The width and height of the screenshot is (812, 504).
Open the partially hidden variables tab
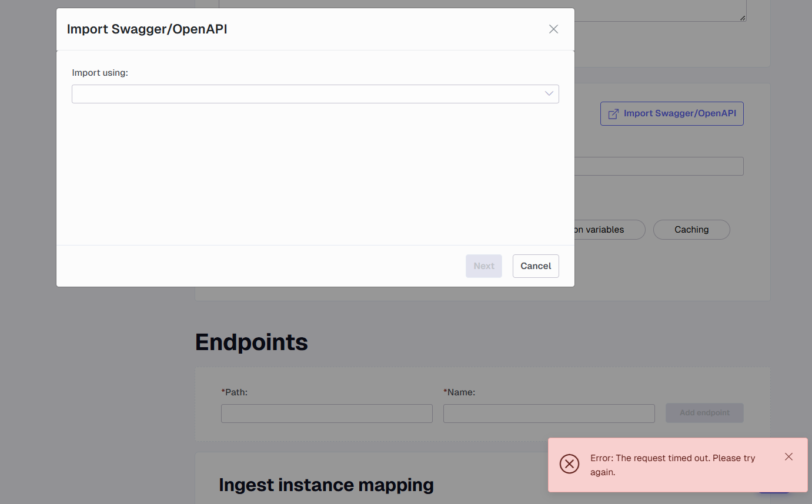610,230
